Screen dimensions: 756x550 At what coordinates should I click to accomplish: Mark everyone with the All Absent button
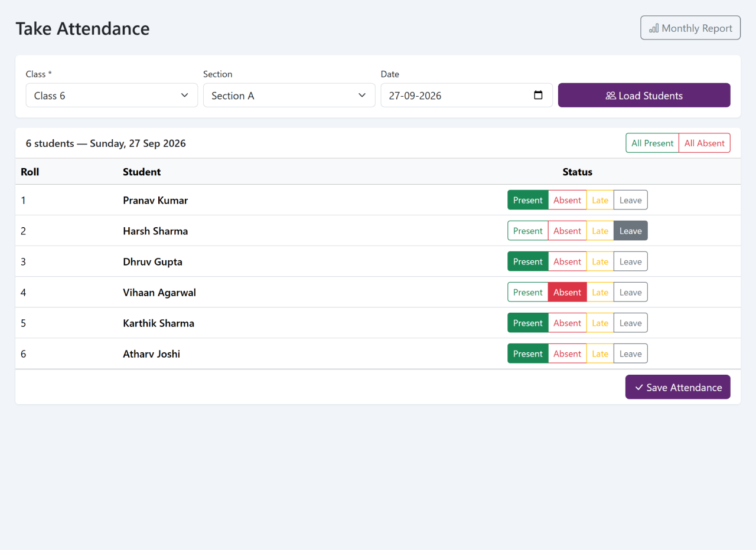(705, 143)
